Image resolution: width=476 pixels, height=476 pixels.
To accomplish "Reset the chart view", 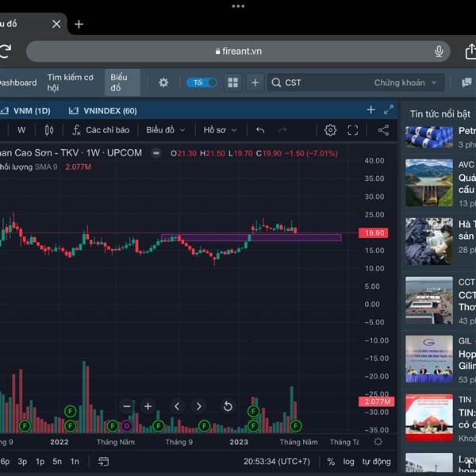I will coord(228,406).
